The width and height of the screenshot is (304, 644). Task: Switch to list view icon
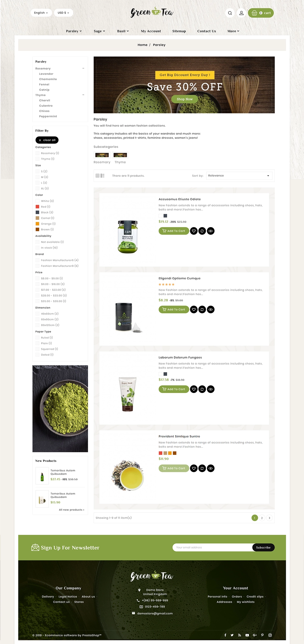coord(102,176)
